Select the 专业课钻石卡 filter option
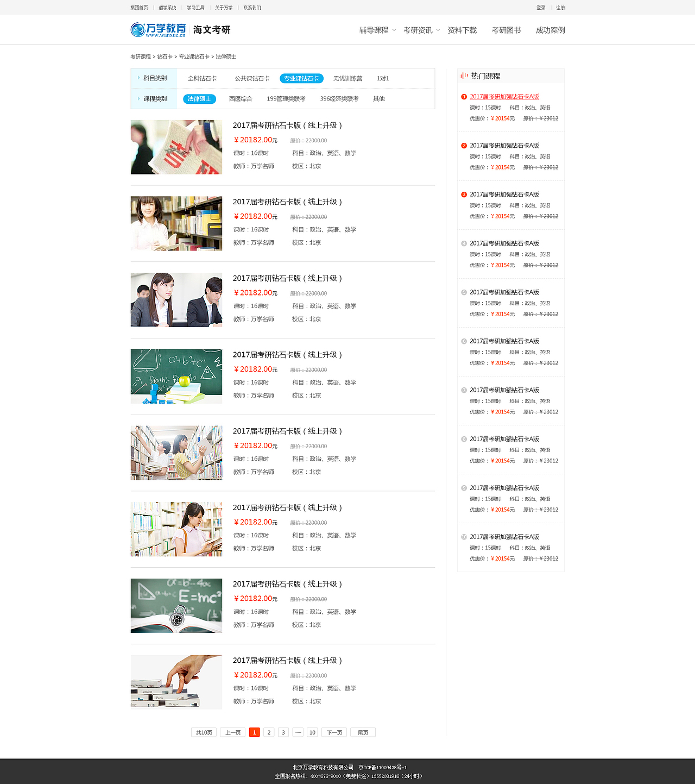This screenshot has height=784, width=695. click(301, 78)
